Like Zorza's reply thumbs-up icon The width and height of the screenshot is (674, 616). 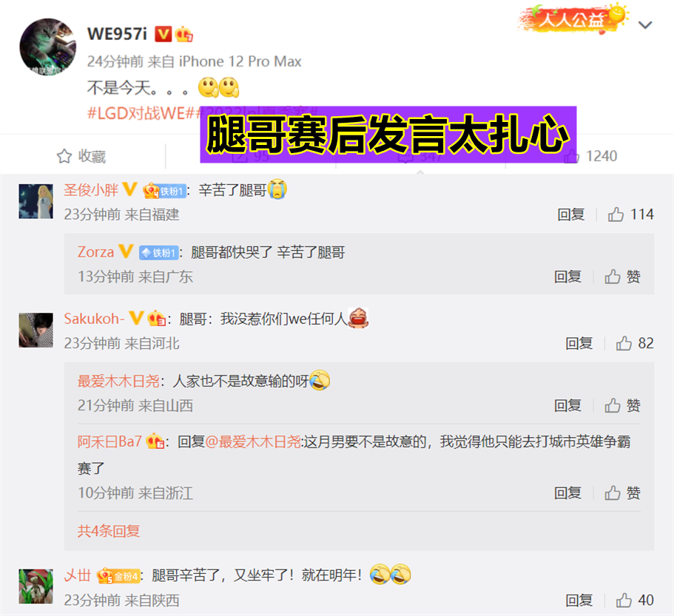tap(613, 277)
